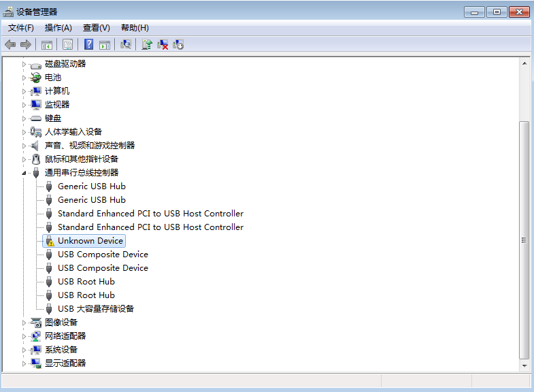This screenshot has height=392, width=534.
Task: Select the 通用串行总线控制器 category label
Action: tap(82, 173)
